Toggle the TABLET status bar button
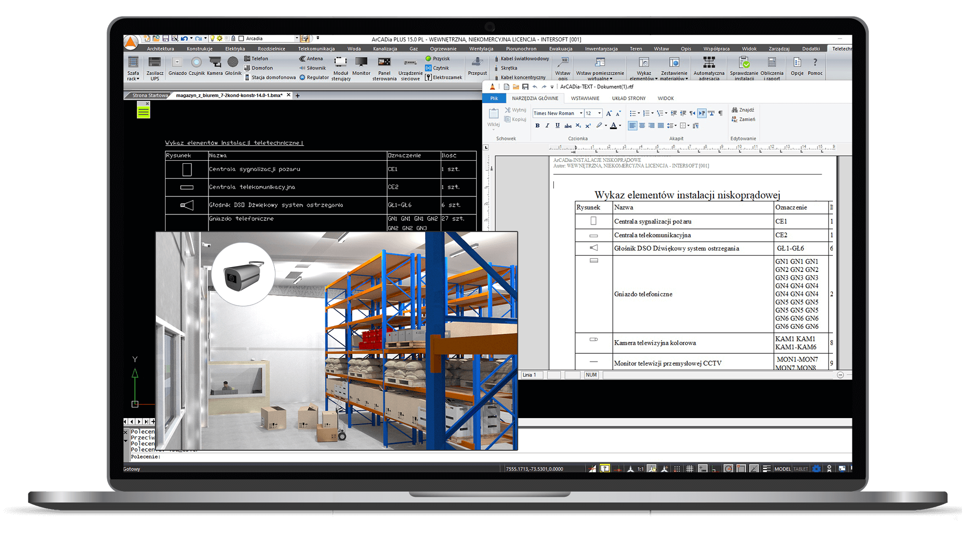Image resolution: width=980 pixels, height=536 pixels. [x=800, y=469]
